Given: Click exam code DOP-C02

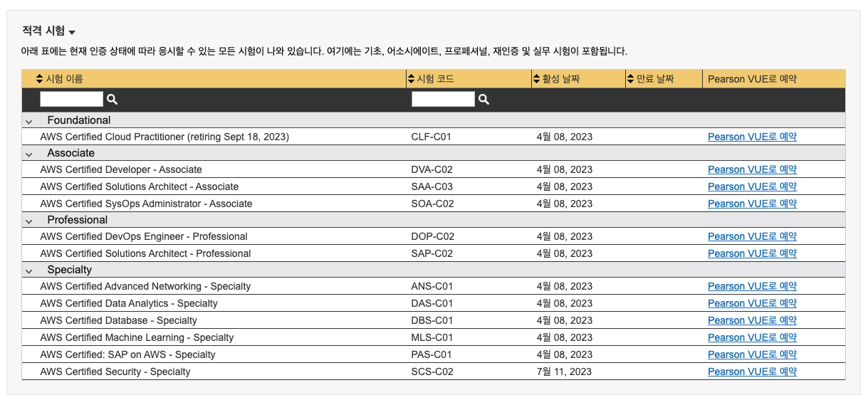Looking at the screenshot, I should click(433, 236).
